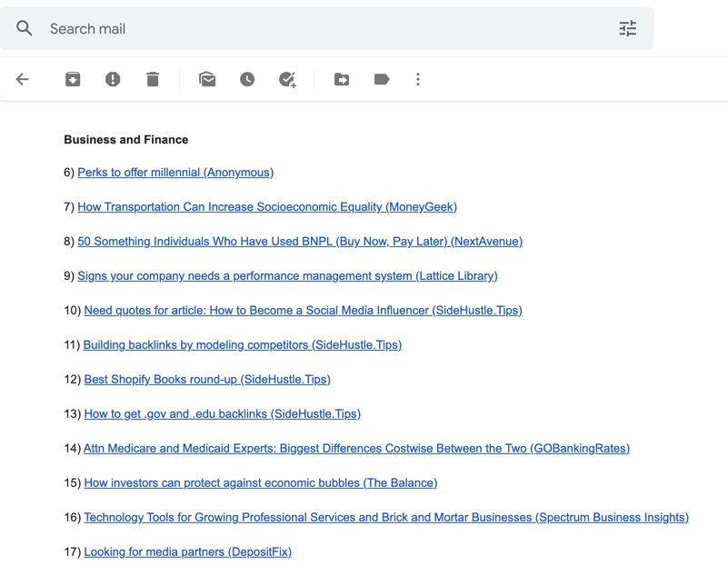Snooze this email with clock icon
Image resolution: width=728 pixels, height=586 pixels.
(247, 79)
